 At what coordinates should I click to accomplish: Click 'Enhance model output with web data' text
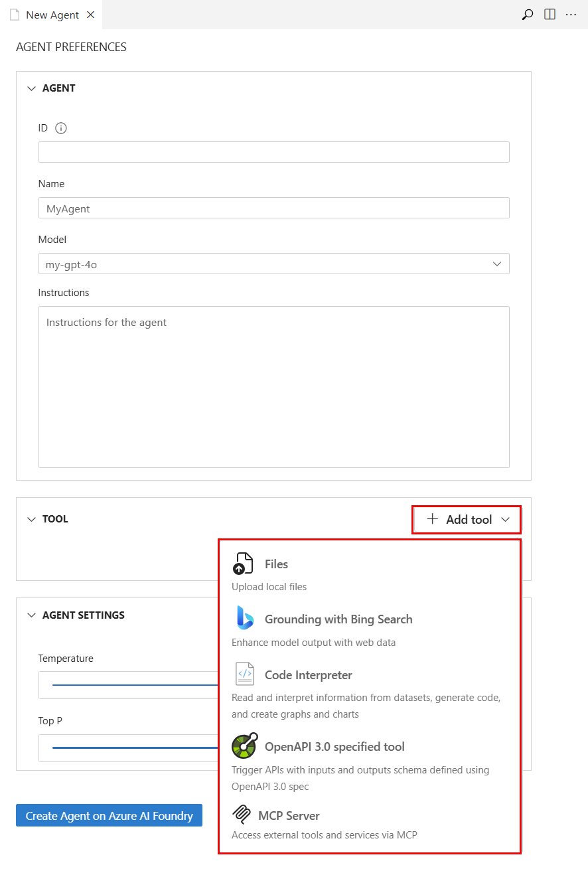pos(313,643)
